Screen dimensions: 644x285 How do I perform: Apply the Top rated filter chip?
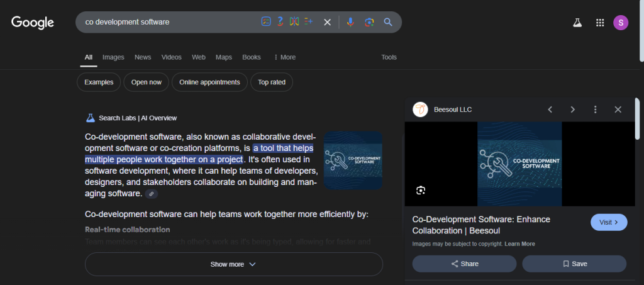(272, 82)
